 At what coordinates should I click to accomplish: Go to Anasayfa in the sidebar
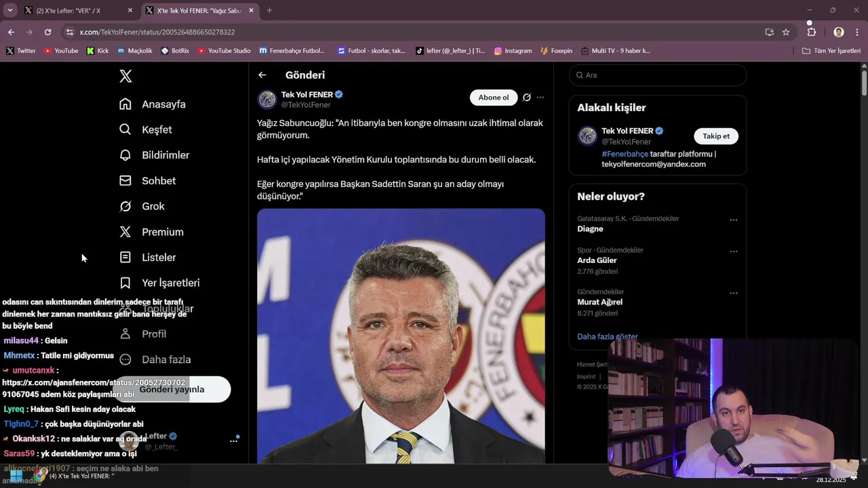coord(152,104)
